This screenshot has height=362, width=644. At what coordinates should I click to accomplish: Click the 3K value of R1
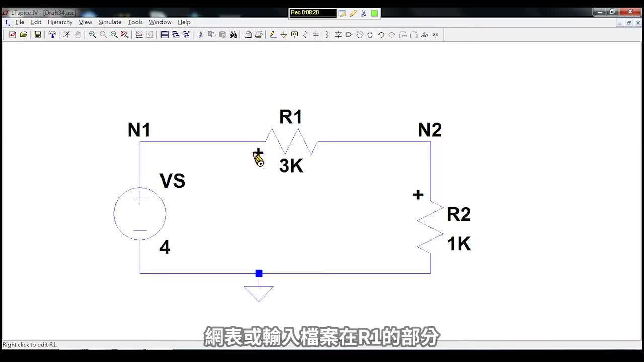(x=291, y=166)
